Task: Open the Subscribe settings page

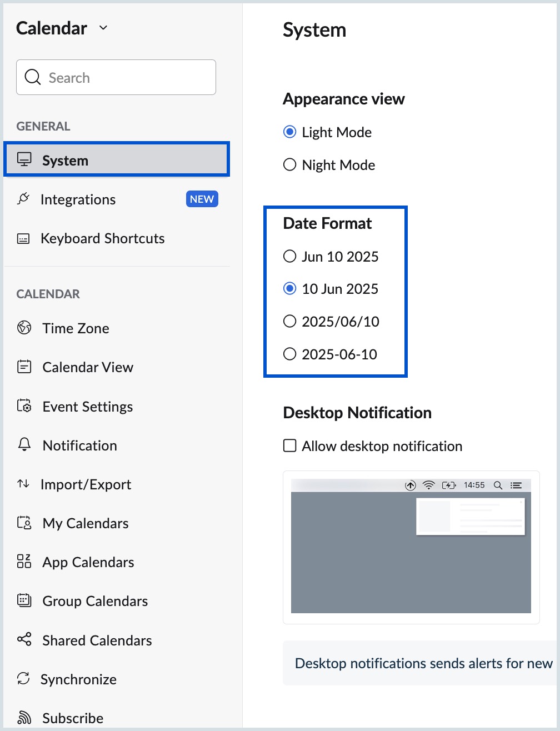Action: click(73, 718)
